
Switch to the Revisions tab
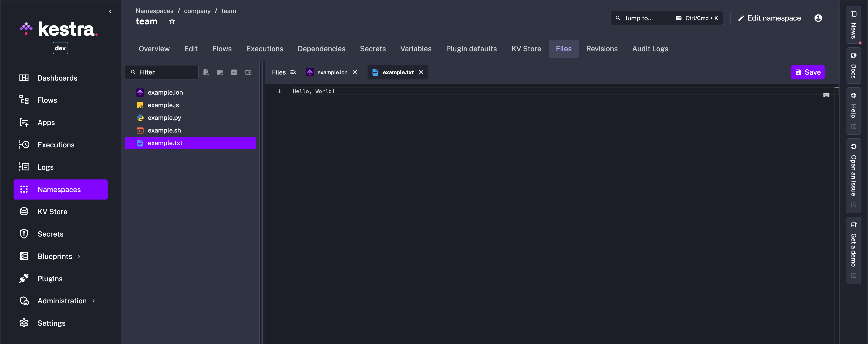[x=601, y=49]
